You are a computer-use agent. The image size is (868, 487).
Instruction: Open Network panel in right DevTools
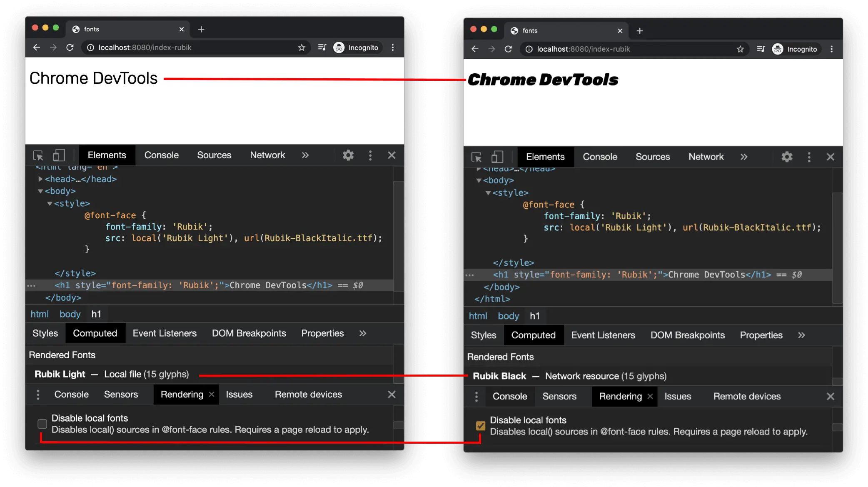click(706, 157)
